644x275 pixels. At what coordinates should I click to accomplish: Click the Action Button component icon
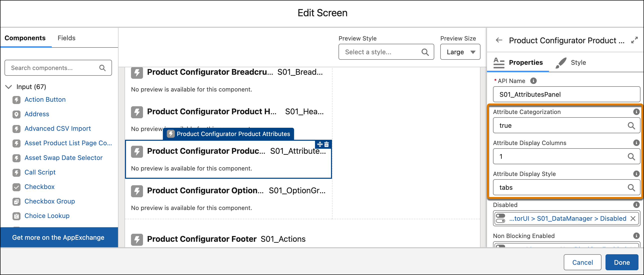pyautogui.click(x=16, y=100)
